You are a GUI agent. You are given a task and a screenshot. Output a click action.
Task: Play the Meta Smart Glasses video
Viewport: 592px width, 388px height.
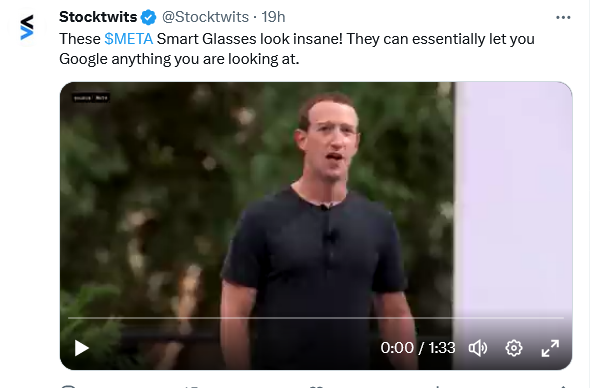point(82,348)
